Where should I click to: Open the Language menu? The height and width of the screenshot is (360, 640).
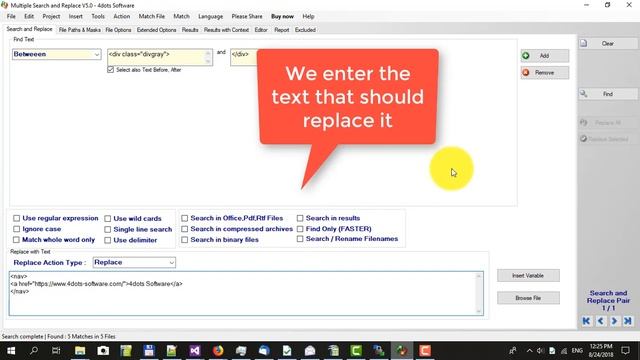(x=211, y=16)
